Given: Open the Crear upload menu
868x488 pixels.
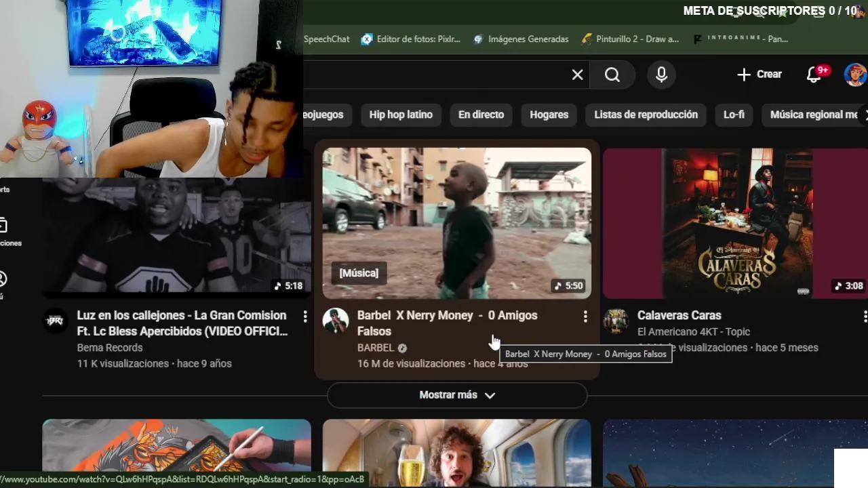Looking at the screenshot, I should [759, 75].
